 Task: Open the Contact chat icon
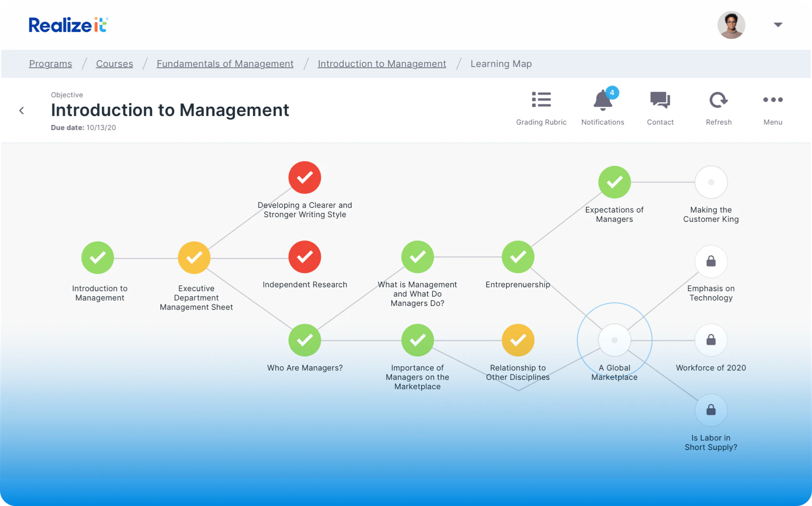point(660,100)
